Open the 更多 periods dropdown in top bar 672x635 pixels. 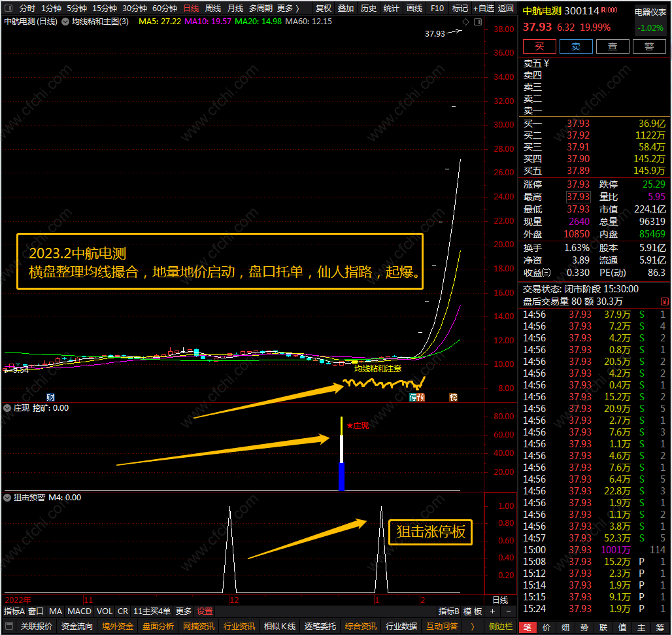tap(288, 8)
